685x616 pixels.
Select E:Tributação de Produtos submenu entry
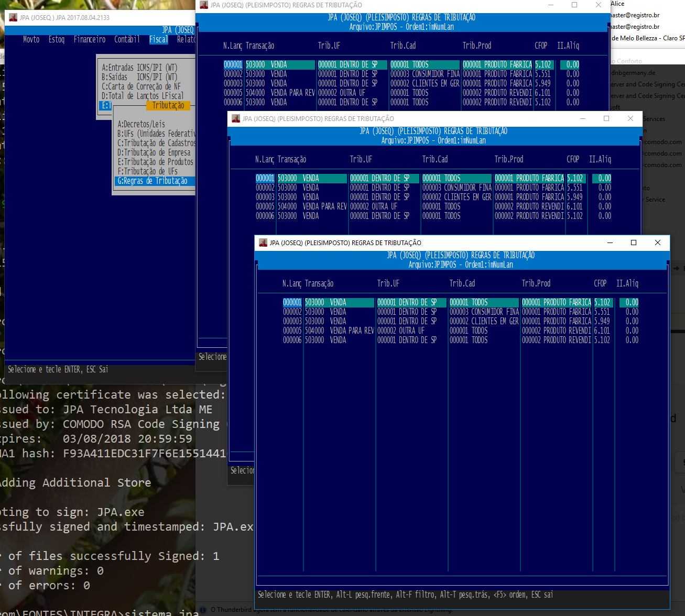click(x=156, y=162)
